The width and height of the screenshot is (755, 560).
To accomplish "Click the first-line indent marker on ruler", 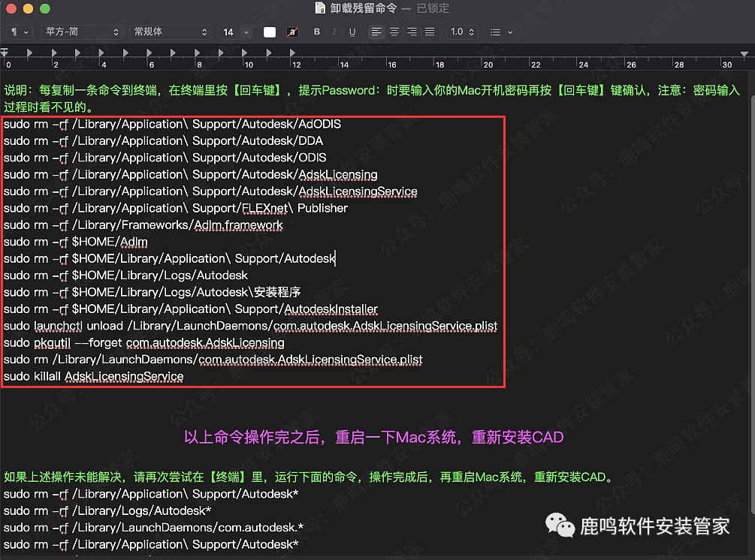I will pyautogui.click(x=4, y=52).
